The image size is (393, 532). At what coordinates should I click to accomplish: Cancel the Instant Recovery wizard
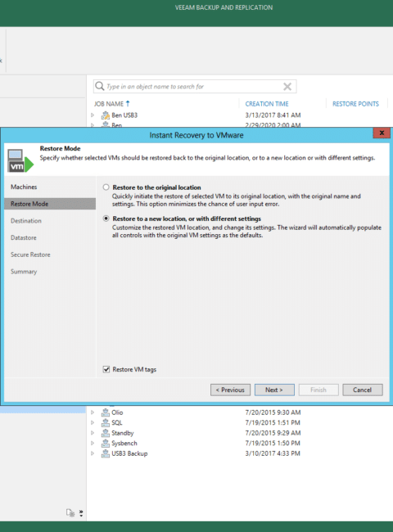click(363, 390)
